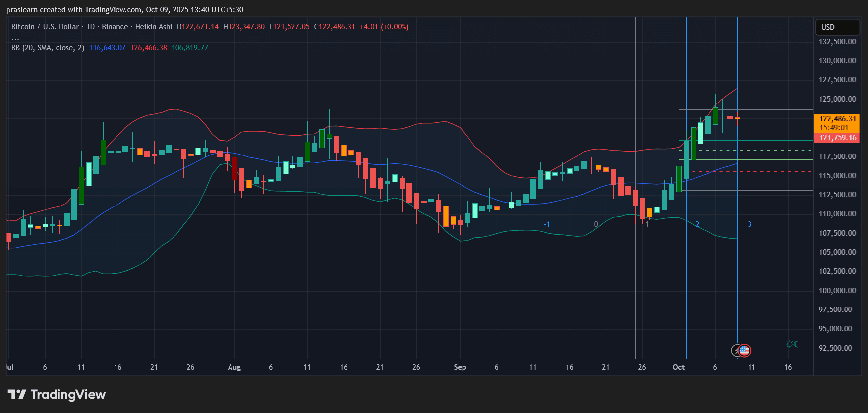Click the blue BB basis value 116,643.07
This screenshot has height=413, width=868.
tap(107, 48)
